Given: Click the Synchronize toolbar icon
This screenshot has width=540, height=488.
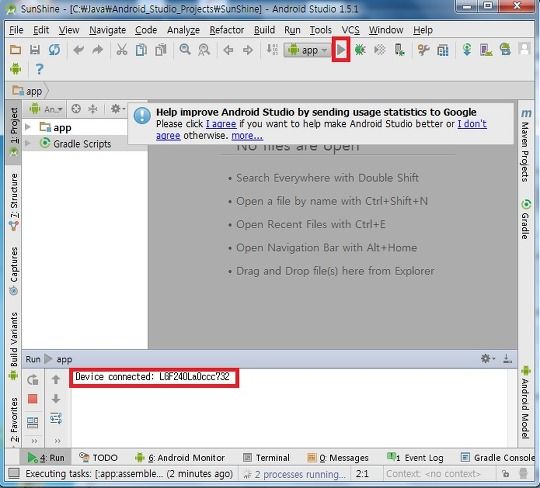Looking at the screenshot, I should [x=54, y=50].
